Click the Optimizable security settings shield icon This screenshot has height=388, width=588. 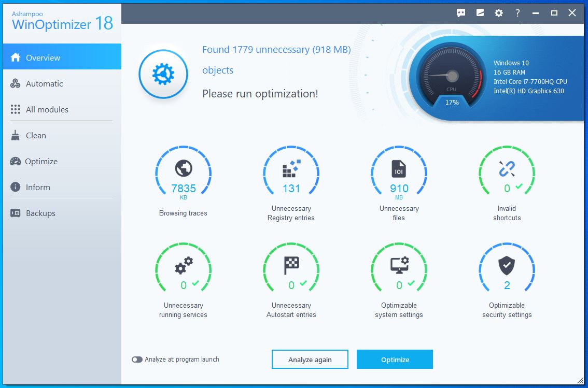coord(507,264)
